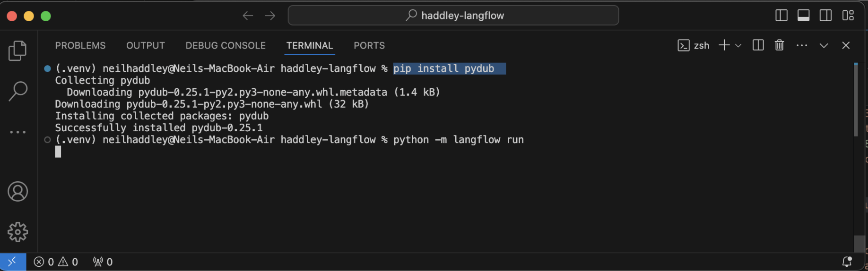Open terminal panel more actions menu
Image resolution: width=868 pixels, height=271 pixels.
[x=801, y=45]
